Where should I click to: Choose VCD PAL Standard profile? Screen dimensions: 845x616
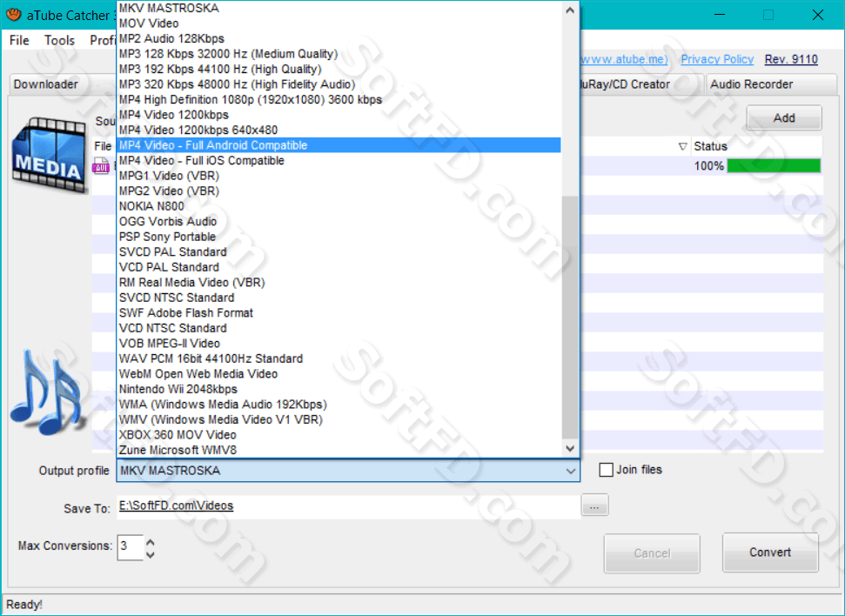coord(339,267)
